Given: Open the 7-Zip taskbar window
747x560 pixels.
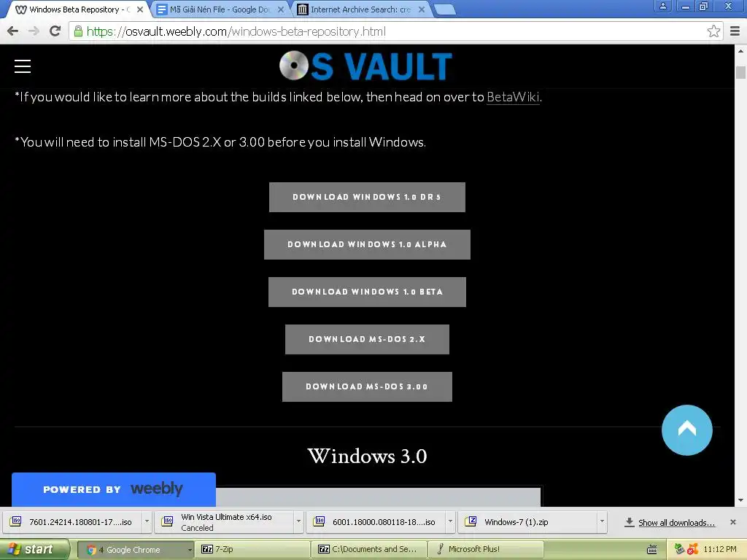Looking at the screenshot, I should click(252, 549).
